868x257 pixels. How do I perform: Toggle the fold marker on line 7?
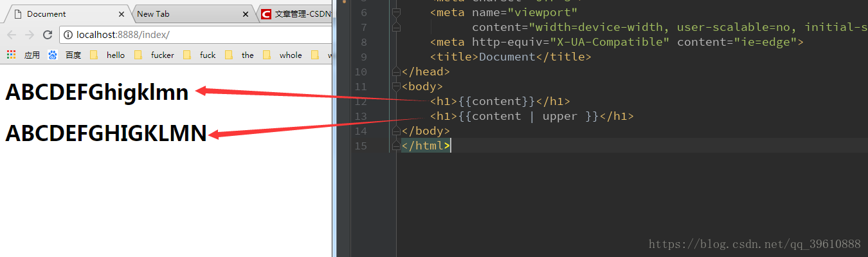(397, 27)
